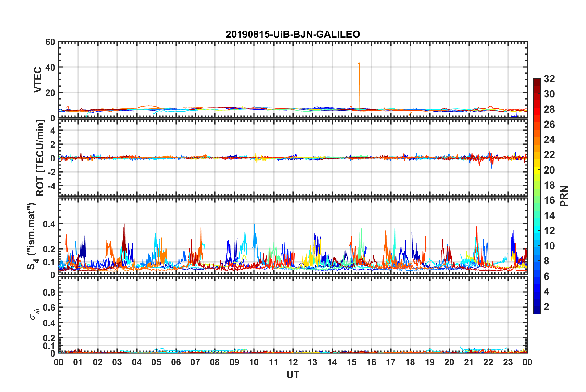Image resolution: width=586 pixels, height=392 pixels.
Task: Click the dark blue bottom band of the PRN colorbar
Action: point(537,310)
